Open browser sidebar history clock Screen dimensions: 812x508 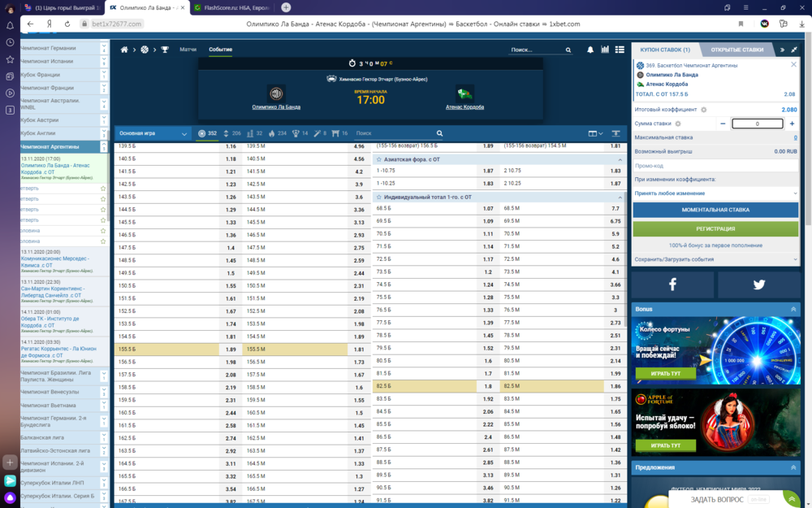pos(10,42)
